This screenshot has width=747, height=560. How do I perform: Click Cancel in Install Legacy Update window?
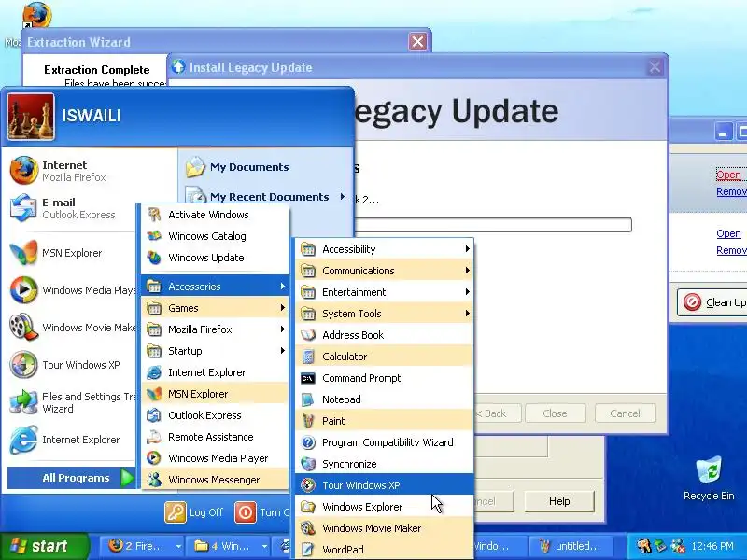[625, 413]
